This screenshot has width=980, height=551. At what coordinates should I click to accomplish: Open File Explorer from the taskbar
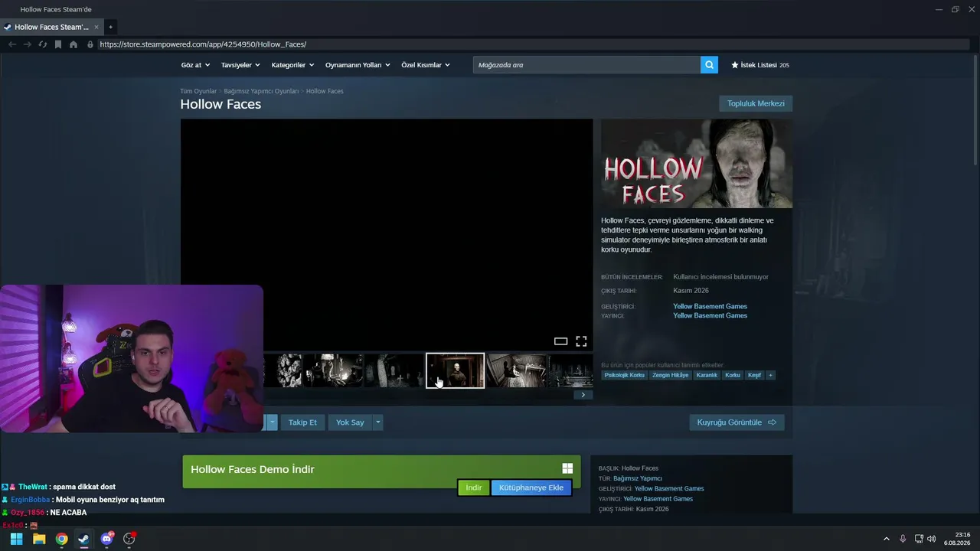[x=39, y=539]
